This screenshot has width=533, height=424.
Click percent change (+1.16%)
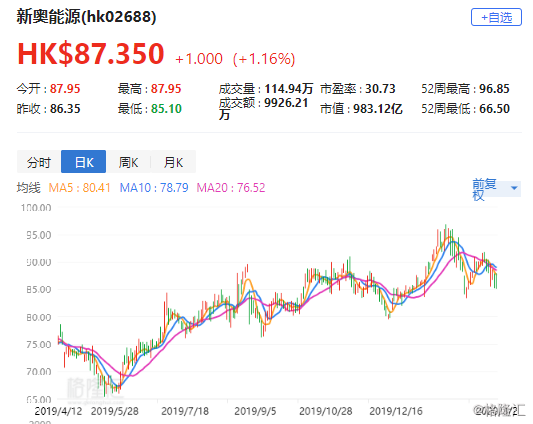tap(264, 59)
